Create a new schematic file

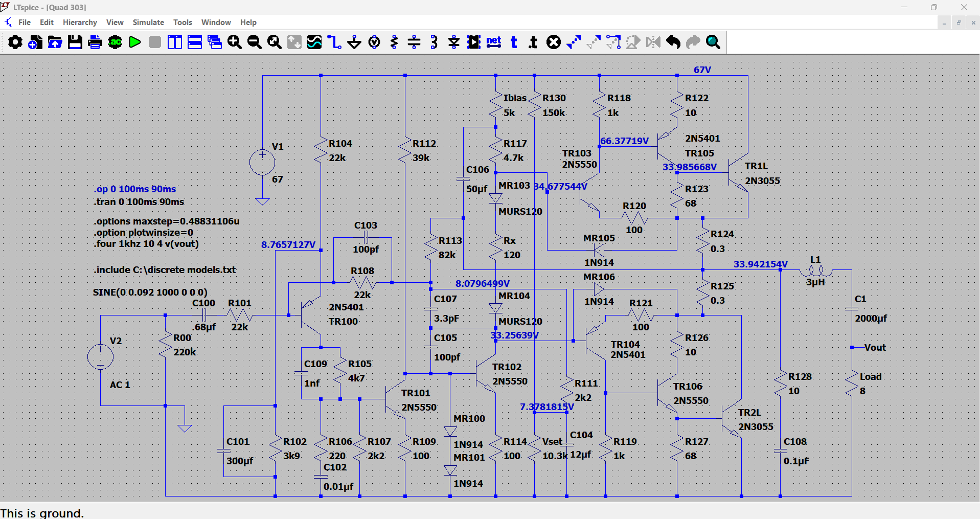[x=35, y=42]
